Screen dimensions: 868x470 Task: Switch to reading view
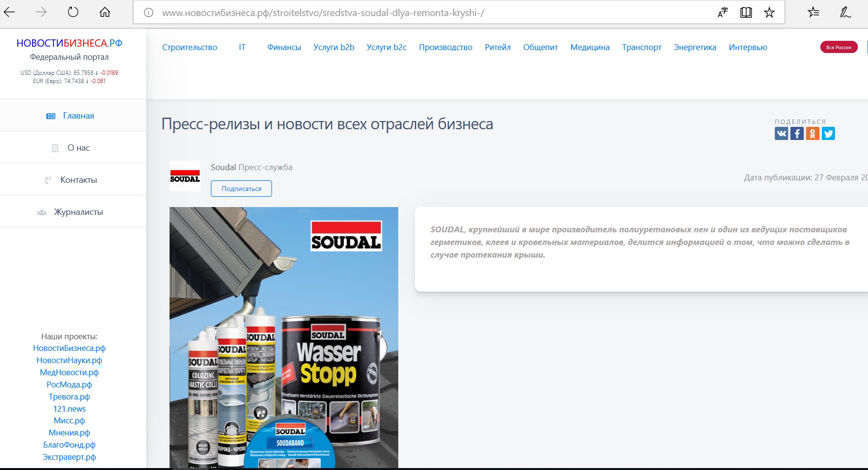point(746,13)
